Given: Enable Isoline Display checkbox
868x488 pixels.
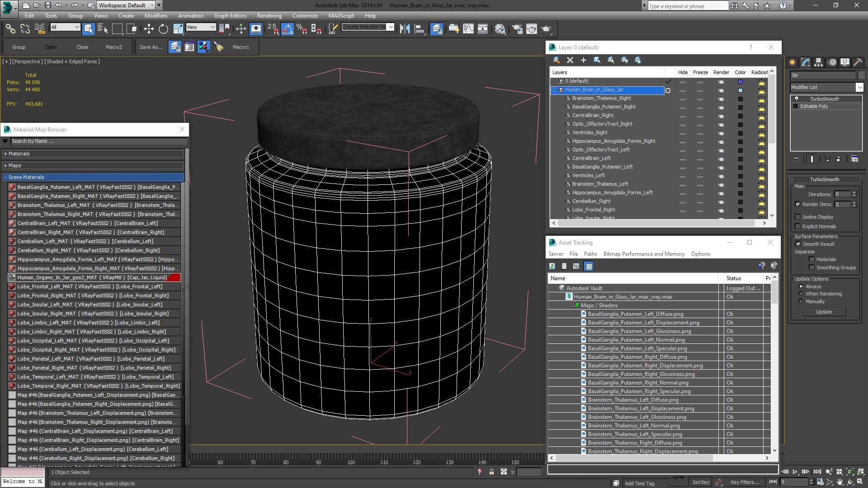Looking at the screenshot, I should click(x=798, y=217).
